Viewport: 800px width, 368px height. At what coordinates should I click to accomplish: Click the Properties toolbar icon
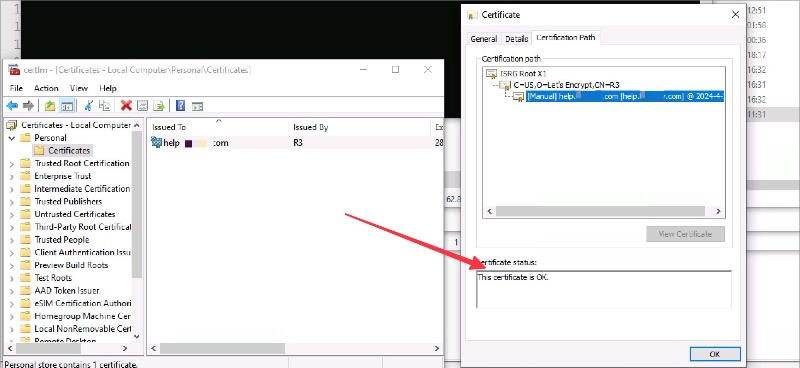coord(143,106)
